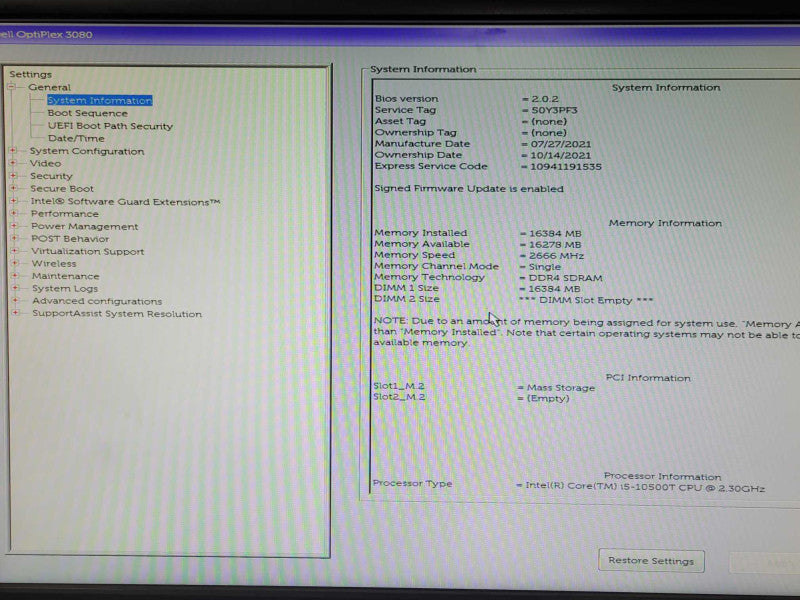Click the DIMM Slot Empty text
Image resolution: width=800 pixels, height=600 pixels.
pos(585,301)
